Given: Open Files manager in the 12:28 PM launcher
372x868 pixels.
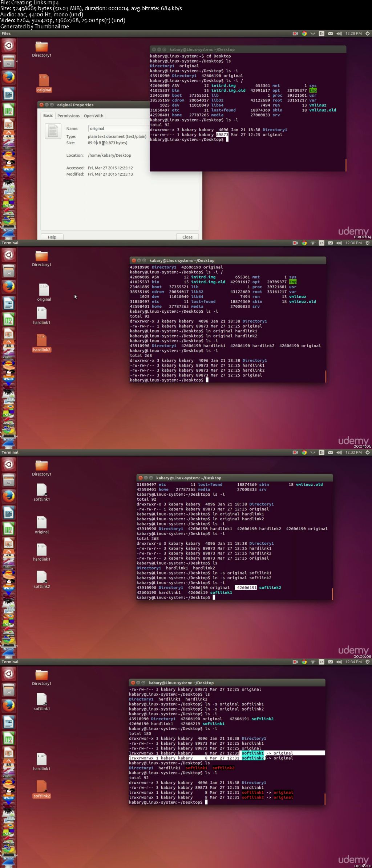Looking at the screenshot, I should pyautogui.click(x=9, y=61).
